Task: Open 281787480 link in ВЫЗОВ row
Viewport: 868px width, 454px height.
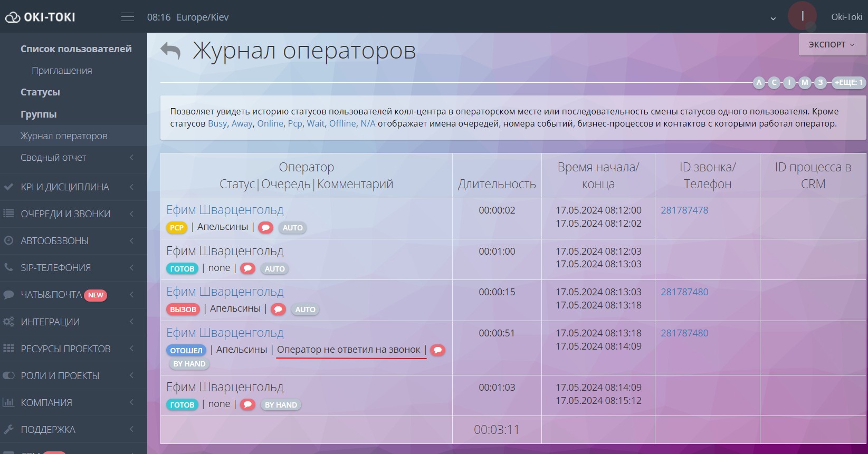Action: (x=684, y=292)
